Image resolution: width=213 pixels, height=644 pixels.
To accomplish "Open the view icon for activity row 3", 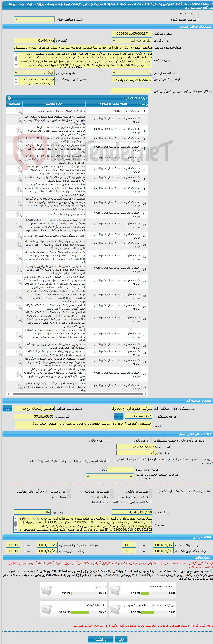I will (18, 131).
